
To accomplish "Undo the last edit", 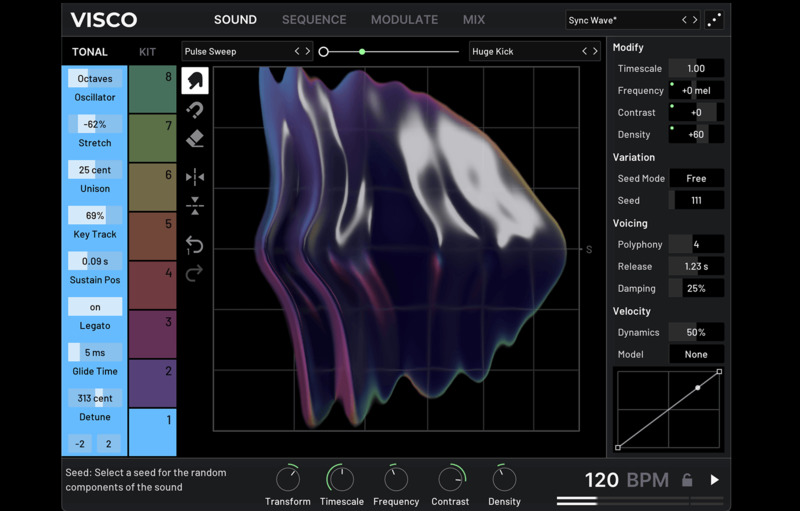I will click(x=195, y=245).
